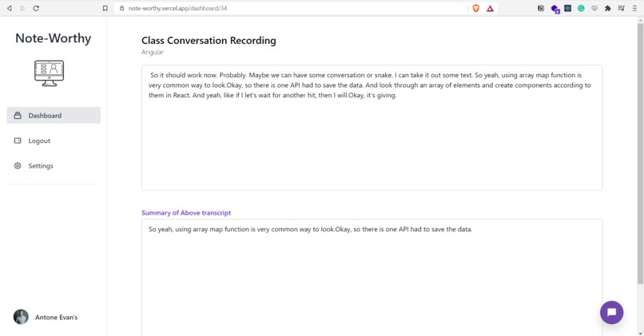Open the purple stacked-box extension icon

click(555, 9)
